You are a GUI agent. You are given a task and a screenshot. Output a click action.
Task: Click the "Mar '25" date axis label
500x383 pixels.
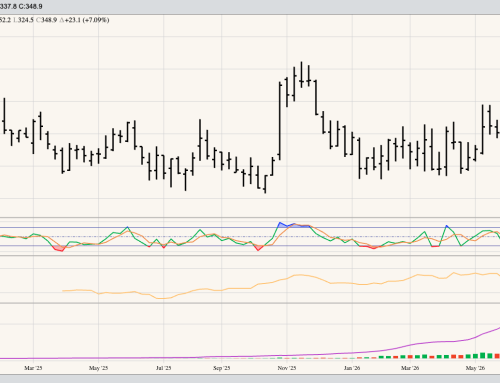pyautogui.click(x=33, y=368)
